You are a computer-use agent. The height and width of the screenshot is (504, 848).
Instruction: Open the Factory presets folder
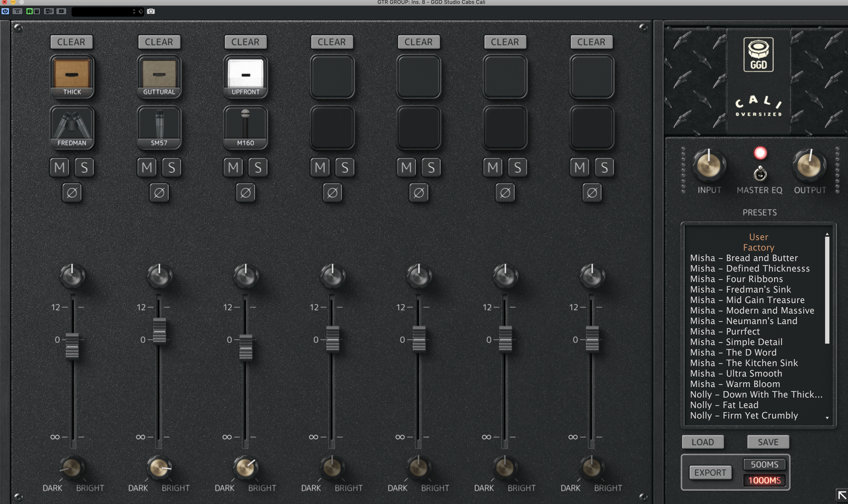tap(758, 247)
